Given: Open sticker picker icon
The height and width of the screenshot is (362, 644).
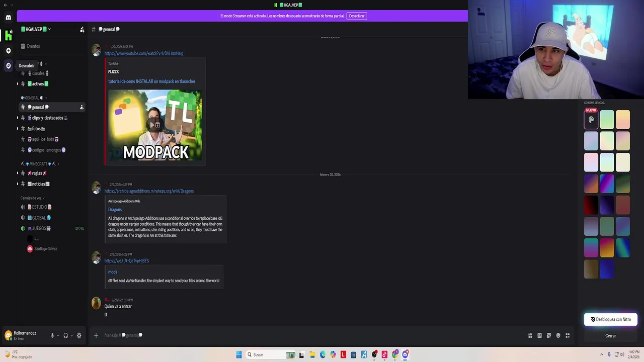Looking at the screenshot, I should click(x=549, y=336).
